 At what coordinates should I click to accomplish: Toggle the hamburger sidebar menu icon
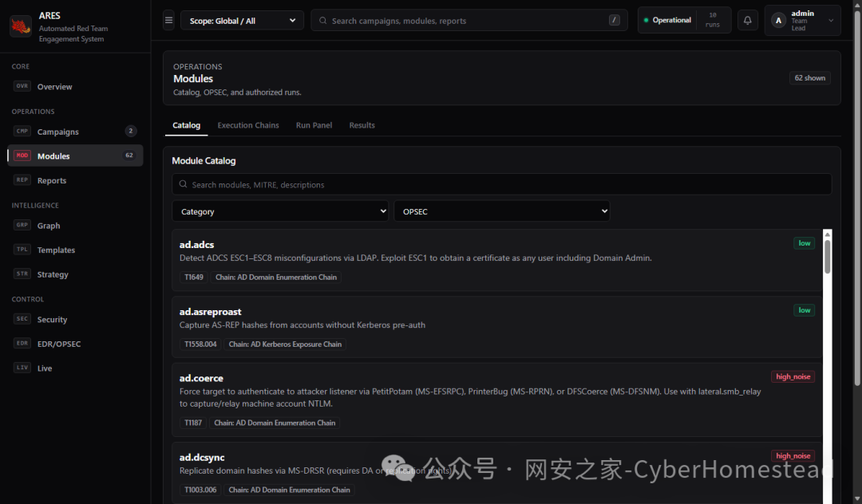coord(168,20)
